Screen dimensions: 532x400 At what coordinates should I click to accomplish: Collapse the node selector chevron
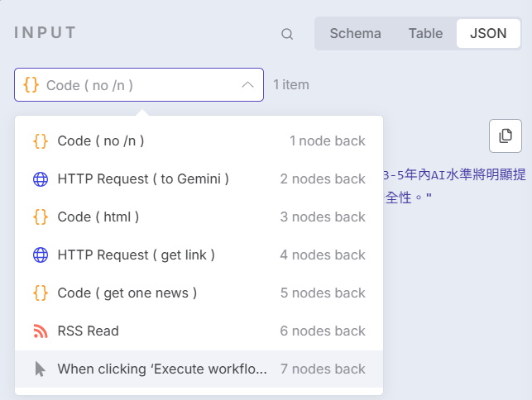247,85
